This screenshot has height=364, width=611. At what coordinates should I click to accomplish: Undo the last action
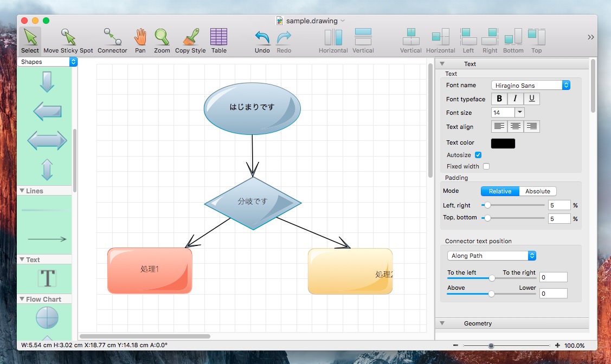262,38
